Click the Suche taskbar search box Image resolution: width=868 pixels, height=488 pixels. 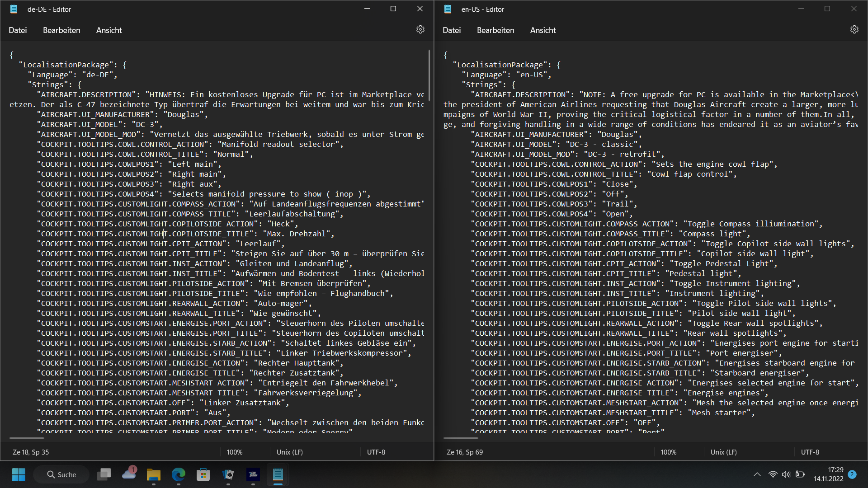61,474
